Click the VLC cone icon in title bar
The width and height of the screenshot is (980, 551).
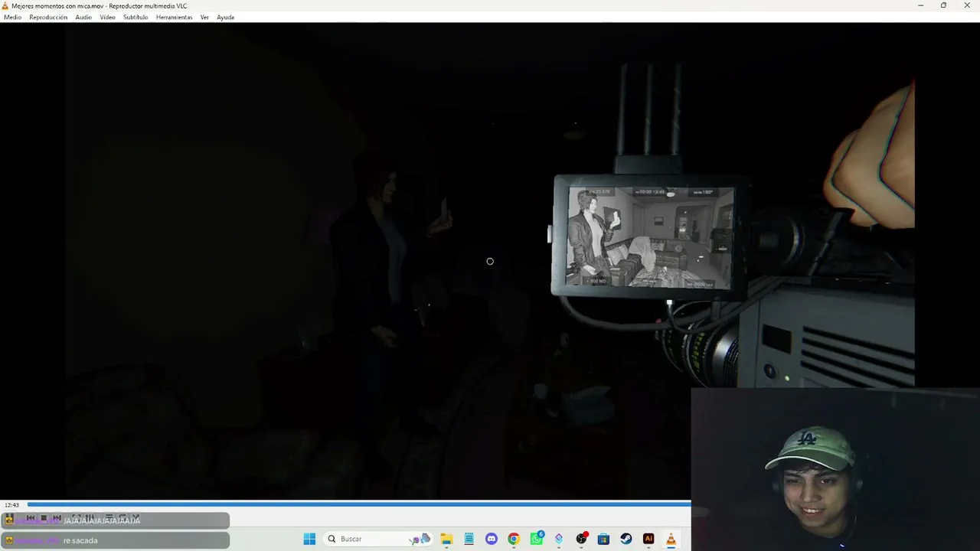click(x=5, y=5)
